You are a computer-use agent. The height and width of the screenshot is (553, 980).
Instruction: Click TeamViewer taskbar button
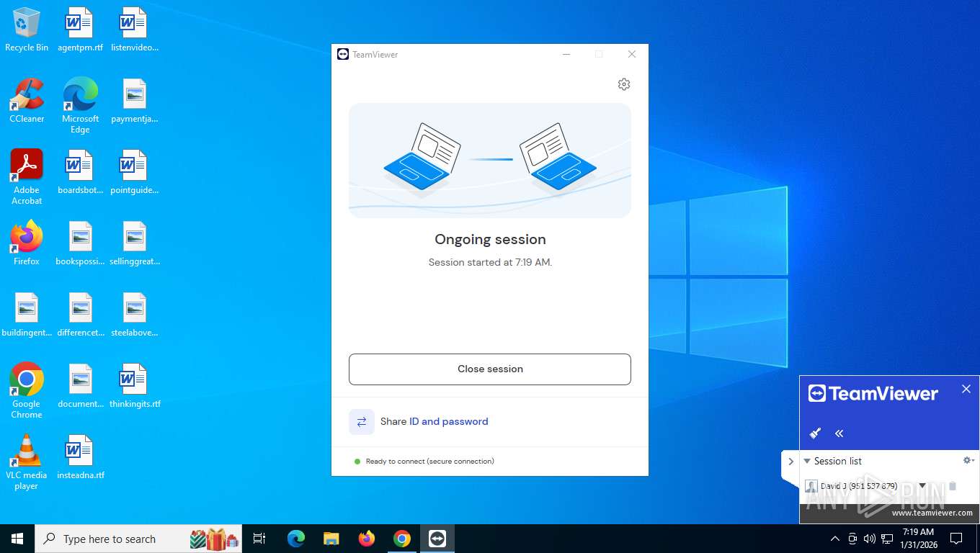click(x=437, y=539)
